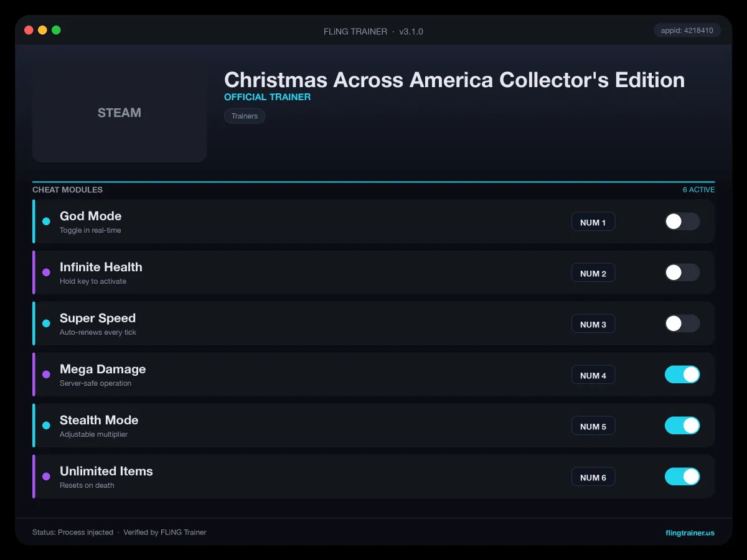747x560 pixels.
Task: Click the 'Resets on death' description
Action: [x=87, y=485]
